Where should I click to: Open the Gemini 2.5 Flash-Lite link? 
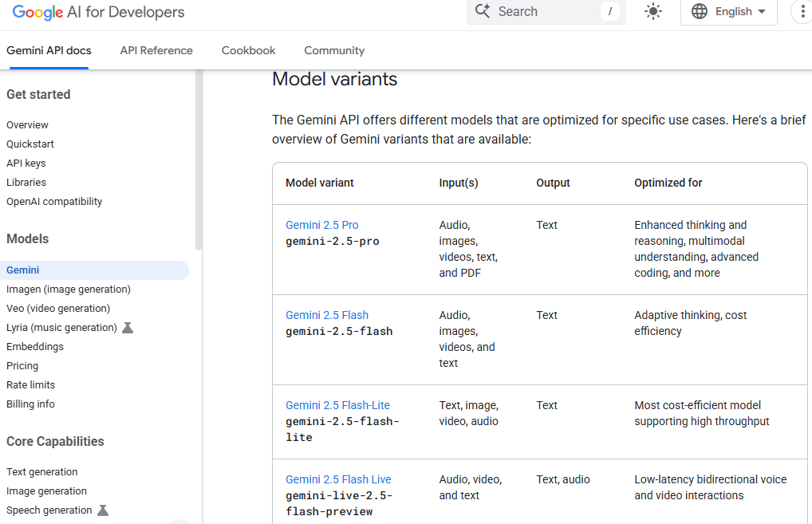click(x=337, y=405)
